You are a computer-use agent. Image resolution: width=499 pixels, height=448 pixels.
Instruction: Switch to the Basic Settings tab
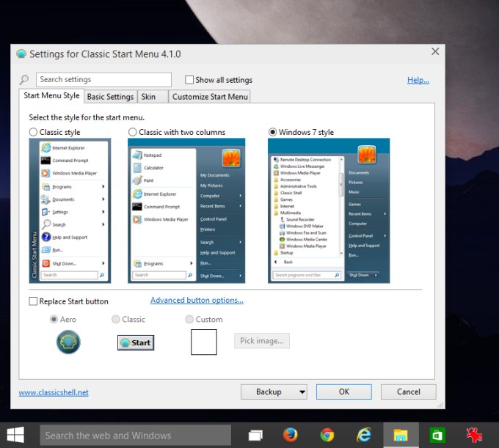(110, 97)
